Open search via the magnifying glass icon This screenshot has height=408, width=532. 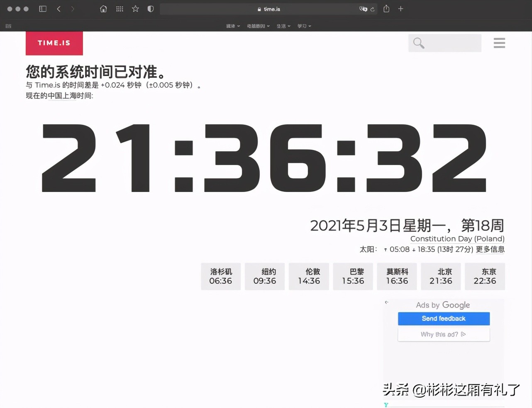coord(418,43)
